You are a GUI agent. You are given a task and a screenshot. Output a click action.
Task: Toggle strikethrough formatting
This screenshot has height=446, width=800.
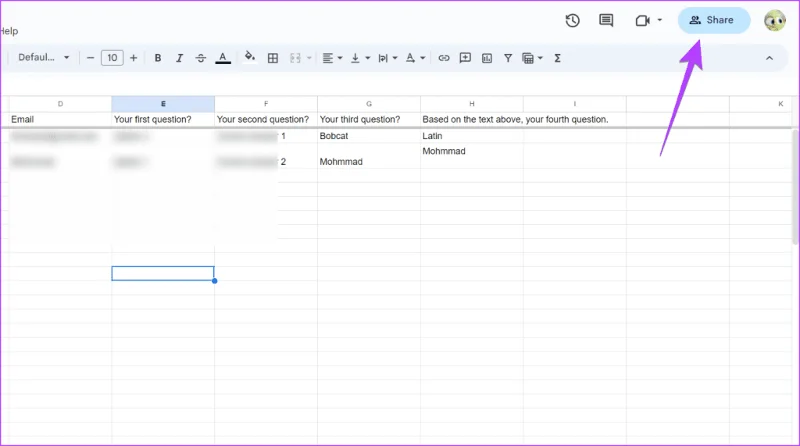[201, 58]
